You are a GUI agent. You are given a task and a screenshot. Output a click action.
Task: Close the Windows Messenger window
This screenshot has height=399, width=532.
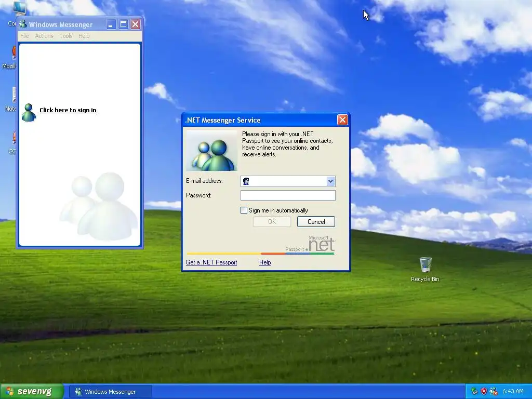136,24
